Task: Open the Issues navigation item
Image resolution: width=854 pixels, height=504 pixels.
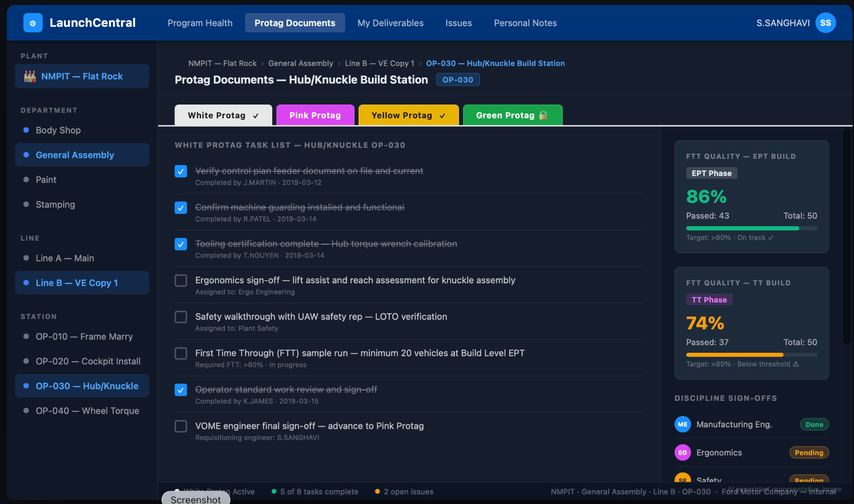Action: (458, 23)
